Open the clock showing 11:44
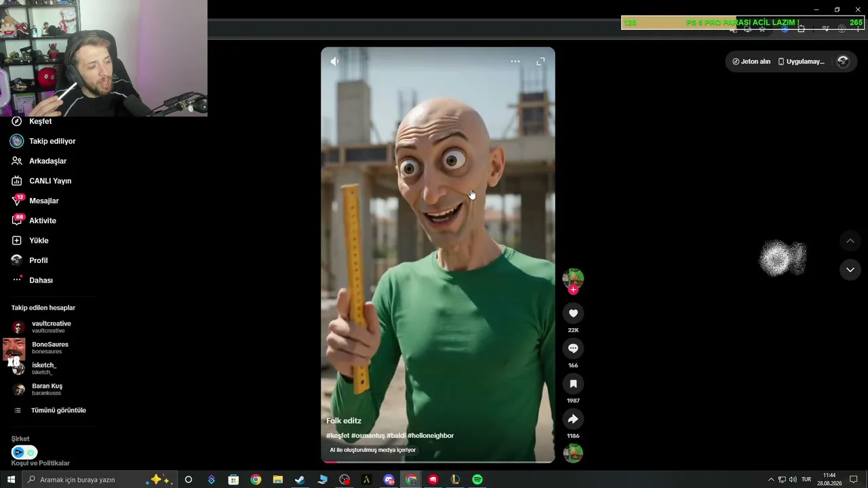 click(829, 480)
